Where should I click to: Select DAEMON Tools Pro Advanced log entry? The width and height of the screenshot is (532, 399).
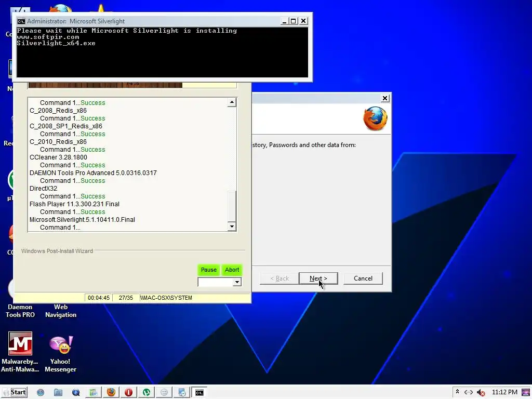tap(93, 172)
